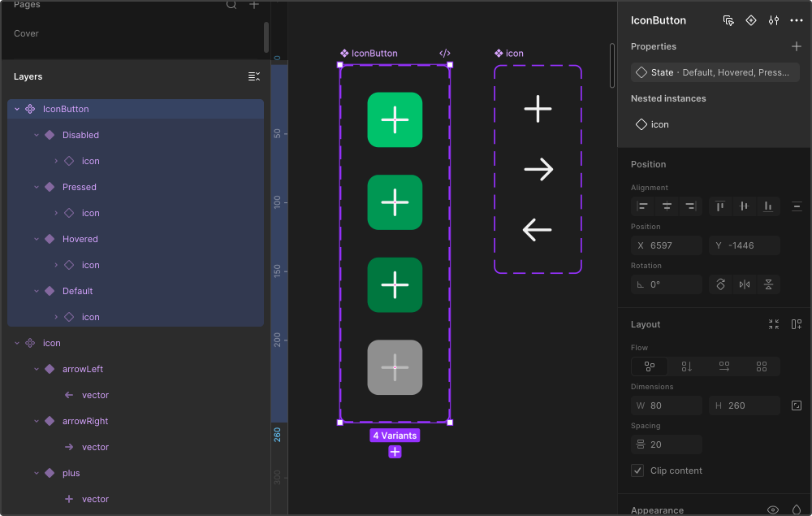Add a new page with plus icon

click(253, 5)
